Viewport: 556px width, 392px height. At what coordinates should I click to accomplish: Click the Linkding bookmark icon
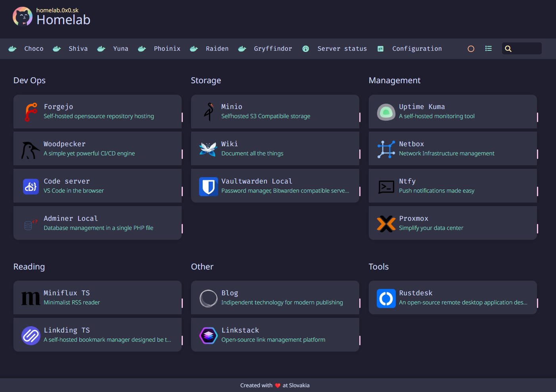click(x=31, y=335)
